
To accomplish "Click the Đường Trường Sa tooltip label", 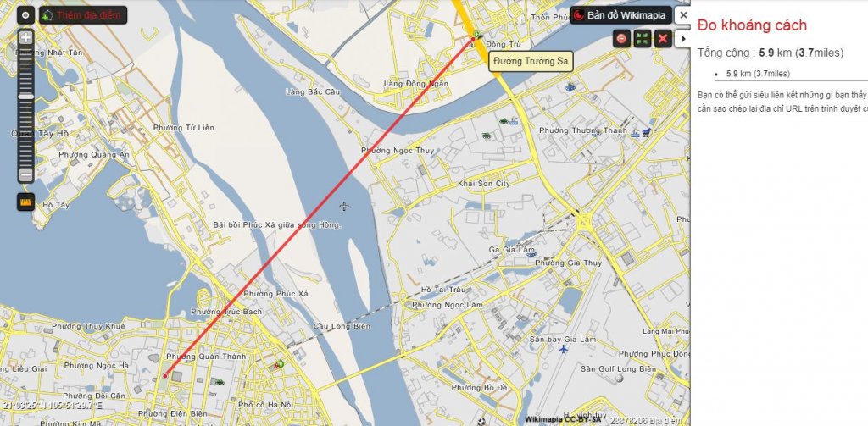I will tap(531, 61).
